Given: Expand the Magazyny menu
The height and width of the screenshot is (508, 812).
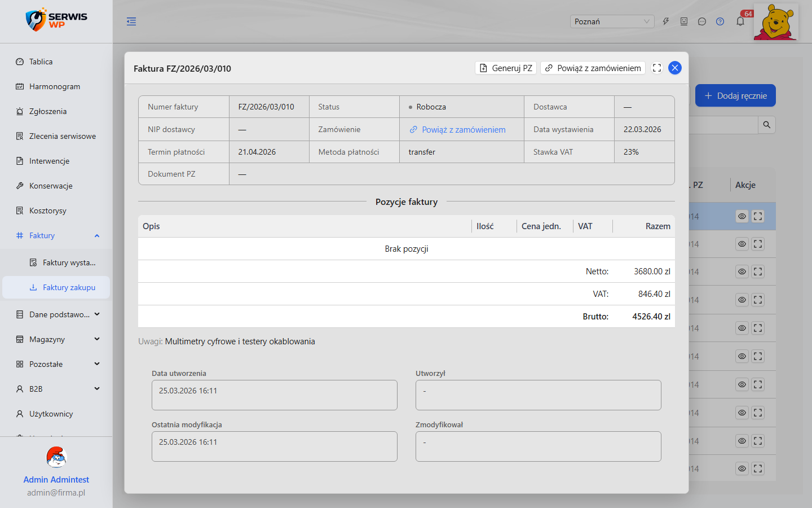Looking at the screenshot, I should click(56, 339).
